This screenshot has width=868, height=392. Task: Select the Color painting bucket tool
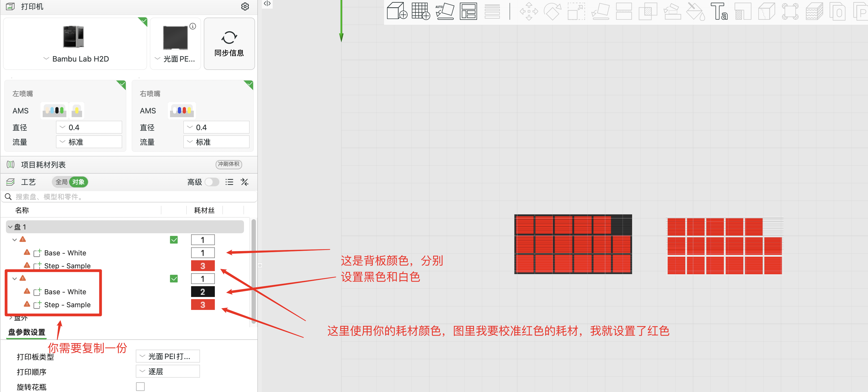coord(695,11)
